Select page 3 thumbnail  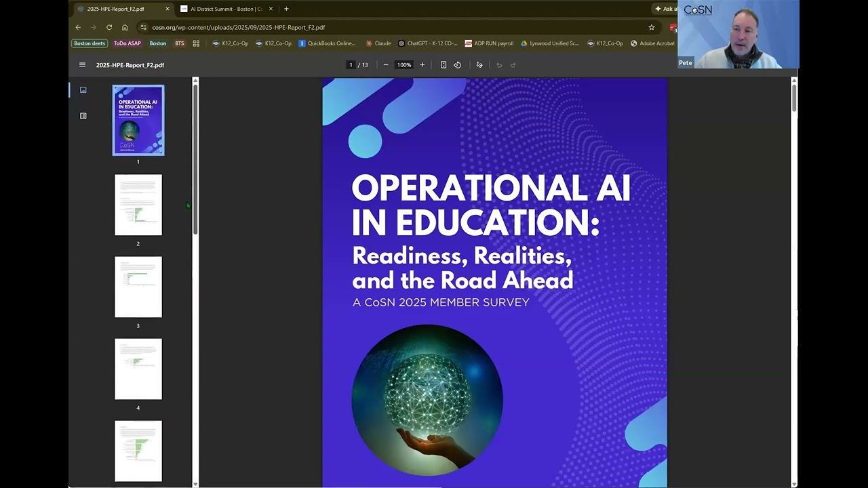pos(138,287)
